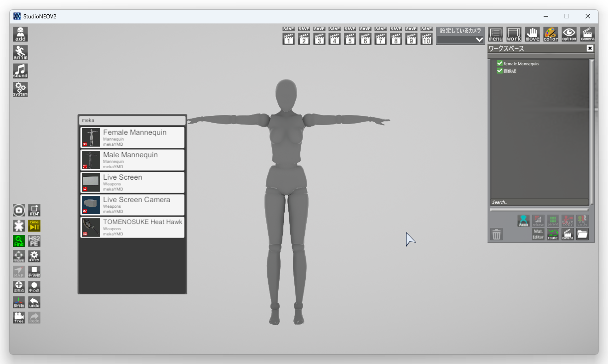Close the ワークスペース panel
The width and height of the screenshot is (608, 364).
[590, 48]
